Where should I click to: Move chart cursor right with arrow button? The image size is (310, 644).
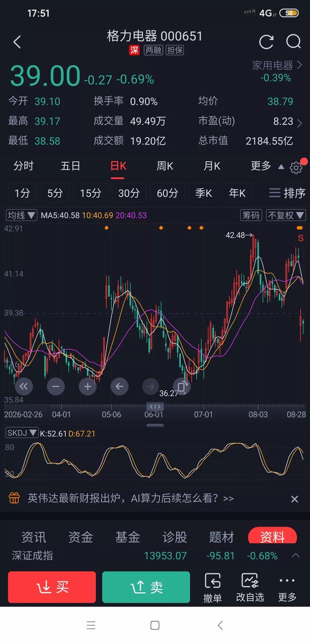[x=150, y=386]
